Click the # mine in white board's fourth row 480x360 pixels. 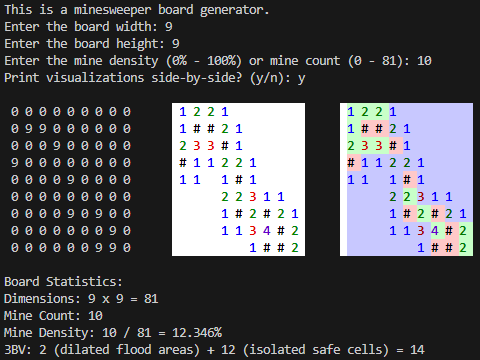point(183,163)
